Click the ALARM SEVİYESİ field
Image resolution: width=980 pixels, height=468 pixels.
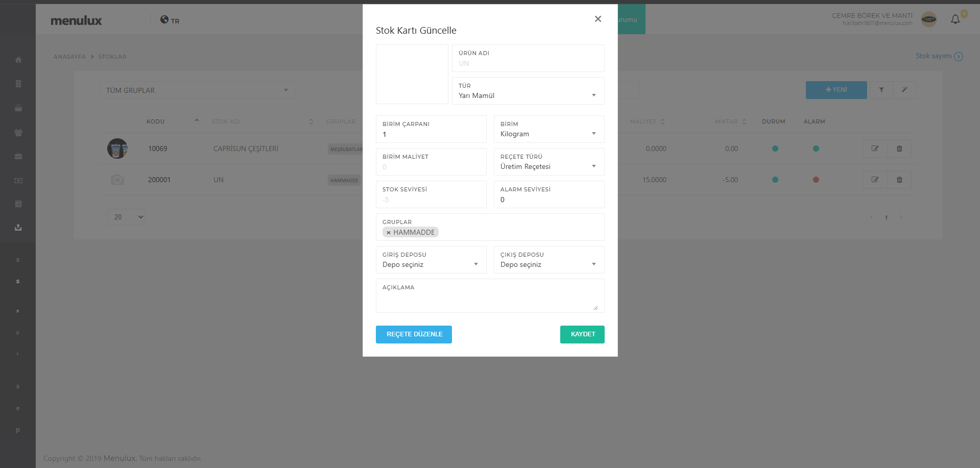point(549,194)
